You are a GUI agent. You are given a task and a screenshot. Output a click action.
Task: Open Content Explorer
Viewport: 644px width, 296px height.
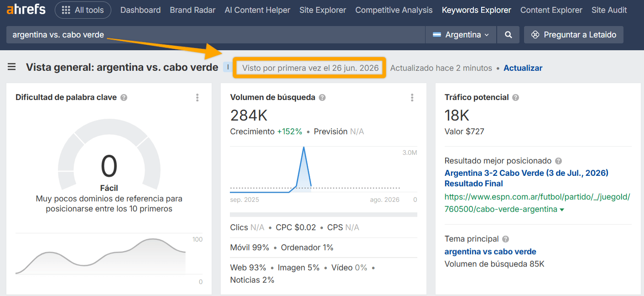click(x=551, y=10)
